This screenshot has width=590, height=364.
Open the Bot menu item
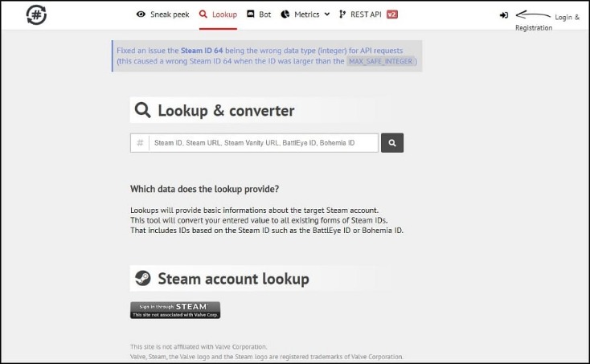pos(265,14)
